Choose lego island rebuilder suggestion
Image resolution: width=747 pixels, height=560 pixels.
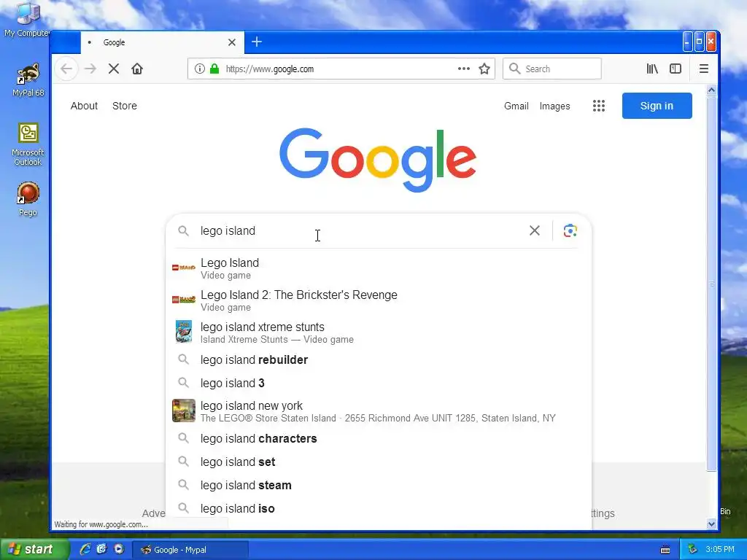tap(379, 359)
